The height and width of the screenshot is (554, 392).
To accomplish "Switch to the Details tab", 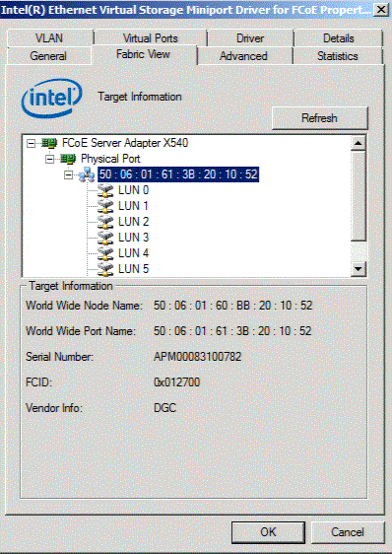I will 338,38.
